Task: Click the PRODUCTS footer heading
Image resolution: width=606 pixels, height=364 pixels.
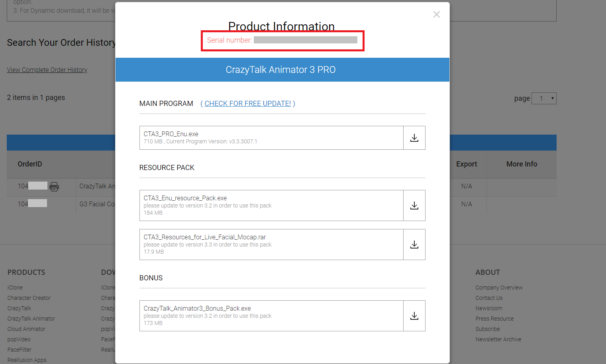Action: coord(26,272)
